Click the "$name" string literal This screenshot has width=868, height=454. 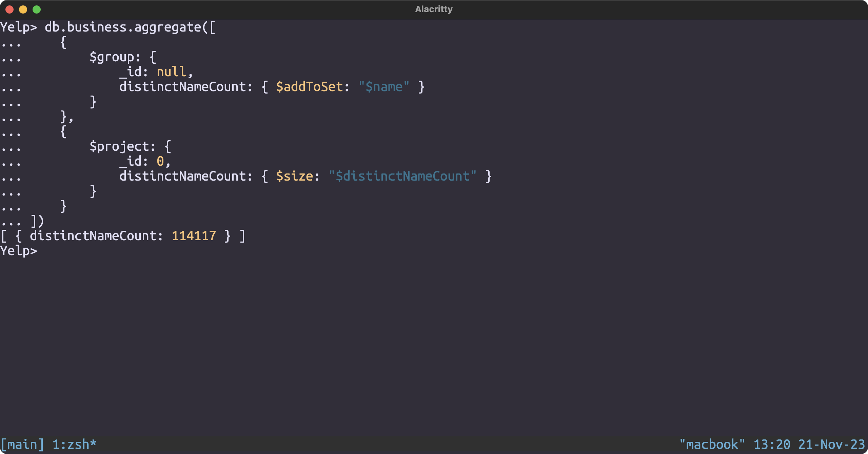384,87
